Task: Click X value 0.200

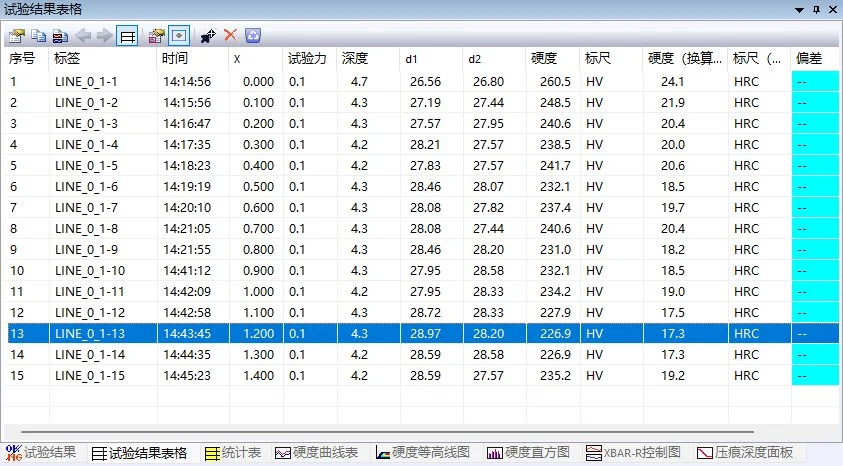Action: pyautogui.click(x=258, y=124)
